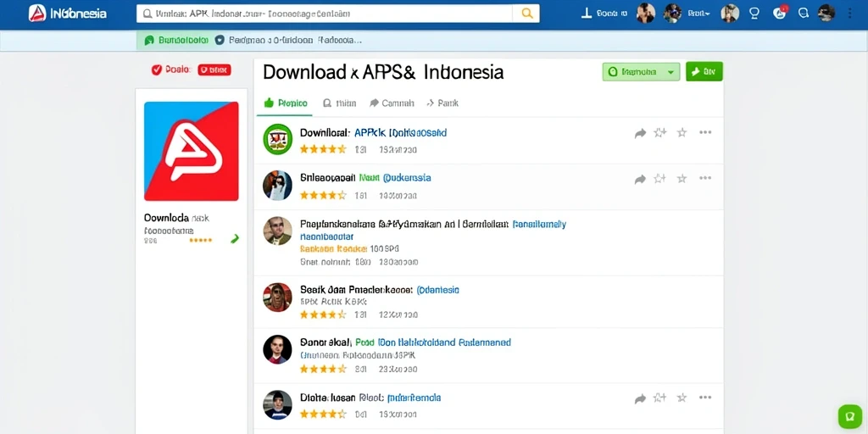
Task: Click the lightbulb icon in header
Action: (754, 14)
